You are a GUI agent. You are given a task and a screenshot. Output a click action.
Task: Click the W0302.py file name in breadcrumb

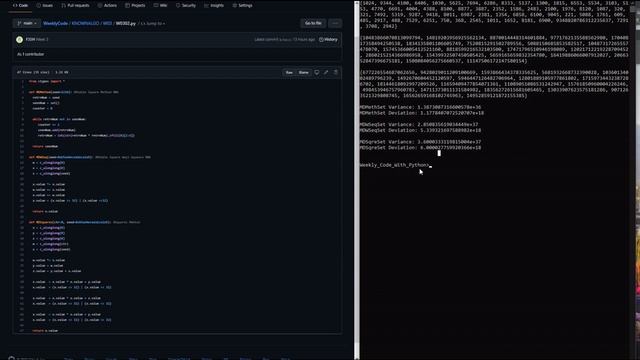click(x=125, y=23)
